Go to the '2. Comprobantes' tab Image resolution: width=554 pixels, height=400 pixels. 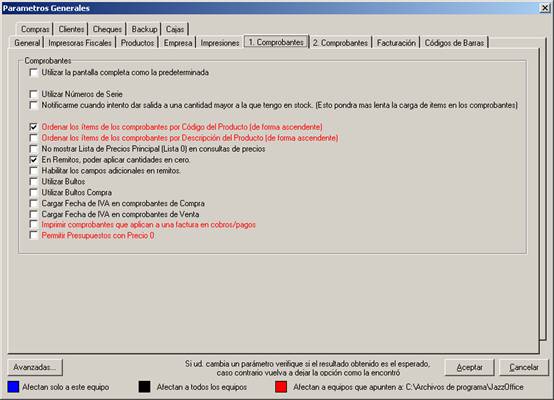[340, 43]
